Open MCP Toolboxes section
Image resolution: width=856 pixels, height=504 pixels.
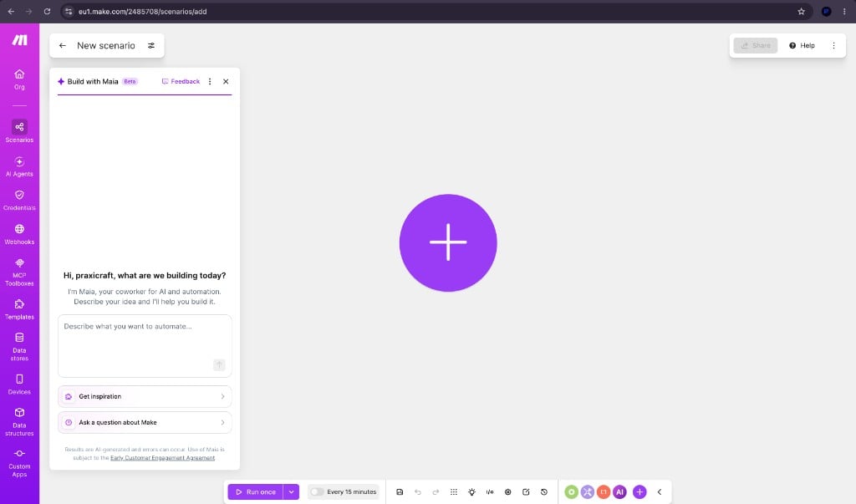pyautogui.click(x=19, y=272)
